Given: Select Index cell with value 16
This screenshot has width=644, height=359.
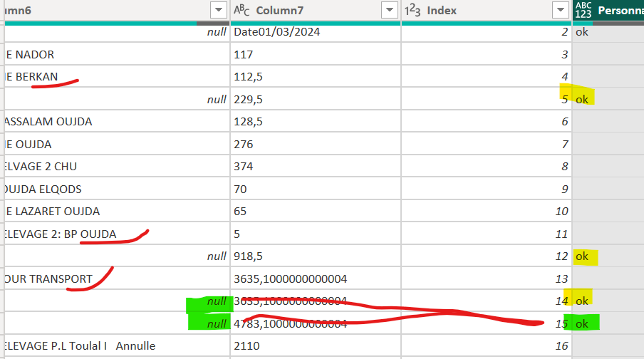Looking at the screenshot, I should pos(487,346).
